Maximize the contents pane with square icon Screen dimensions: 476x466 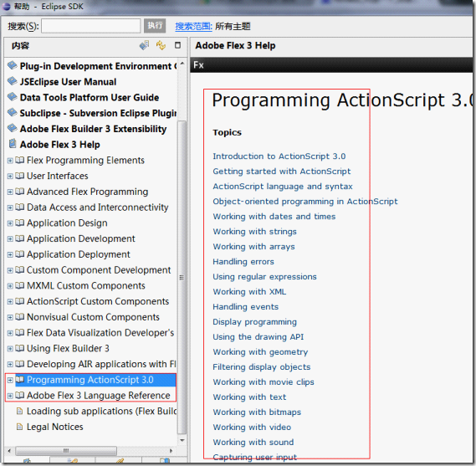pyautogui.click(x=177, y=45)
